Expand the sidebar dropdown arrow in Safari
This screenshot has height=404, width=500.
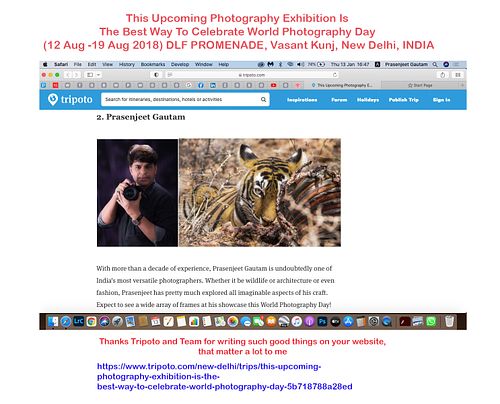98,75
